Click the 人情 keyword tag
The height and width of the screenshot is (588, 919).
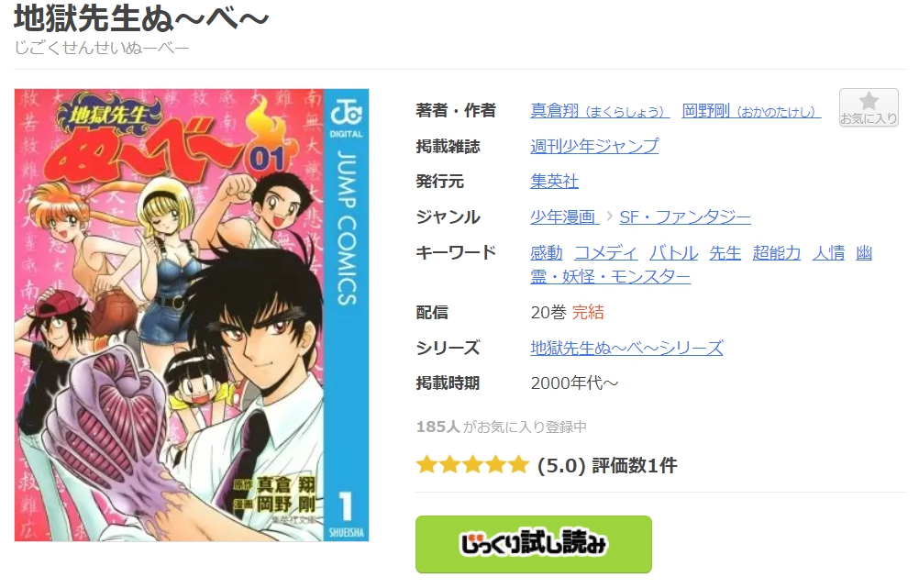pos(829,252)
